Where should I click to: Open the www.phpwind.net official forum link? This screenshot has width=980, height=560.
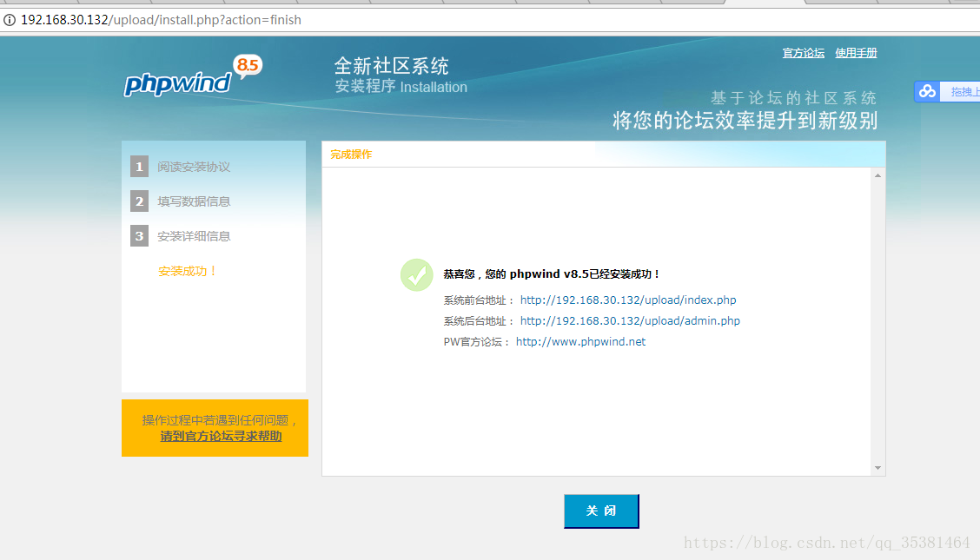pos(580,342)
